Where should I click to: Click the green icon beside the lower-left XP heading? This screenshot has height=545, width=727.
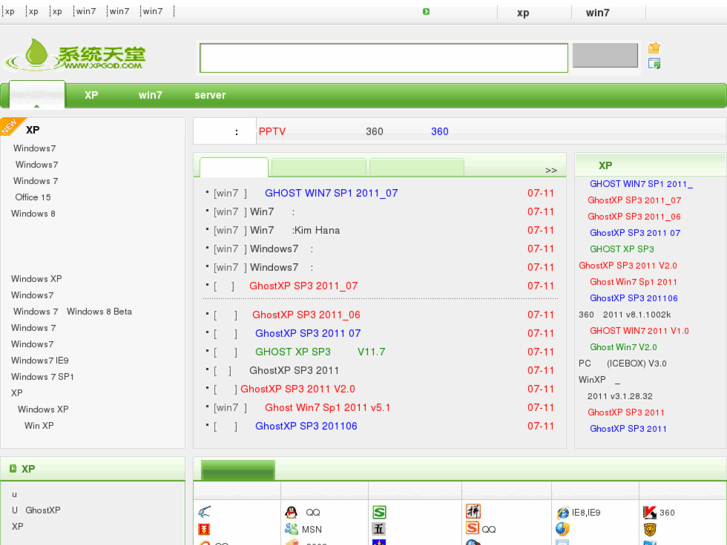13,468
